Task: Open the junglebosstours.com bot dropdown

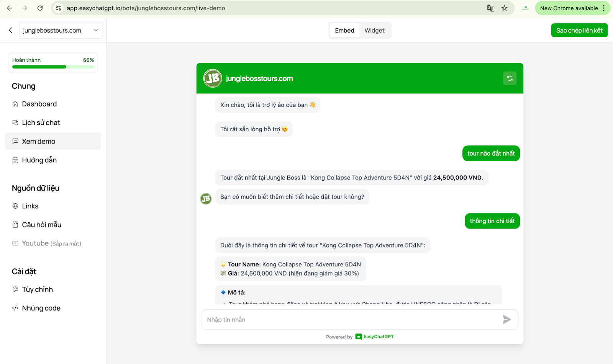Action: (61, 30)
